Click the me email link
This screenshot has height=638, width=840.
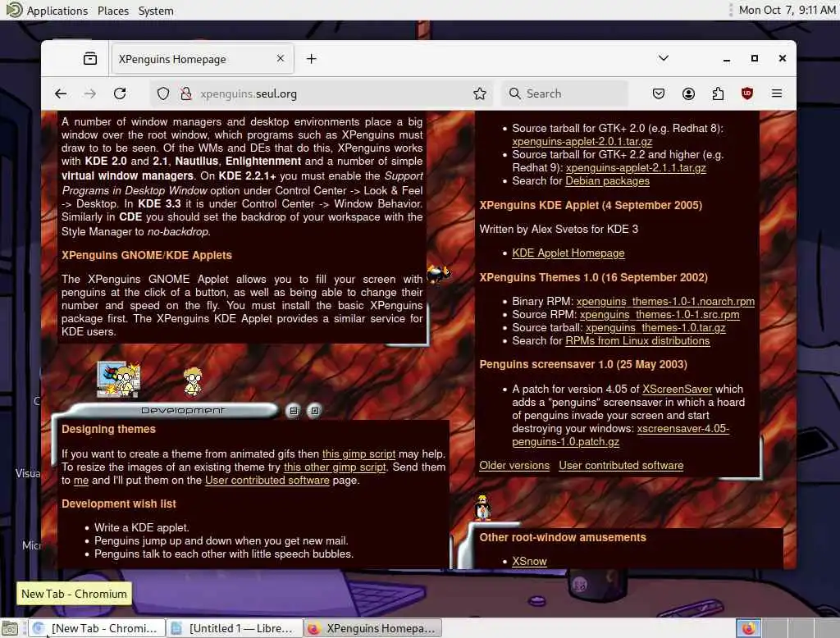click(81, 481)
